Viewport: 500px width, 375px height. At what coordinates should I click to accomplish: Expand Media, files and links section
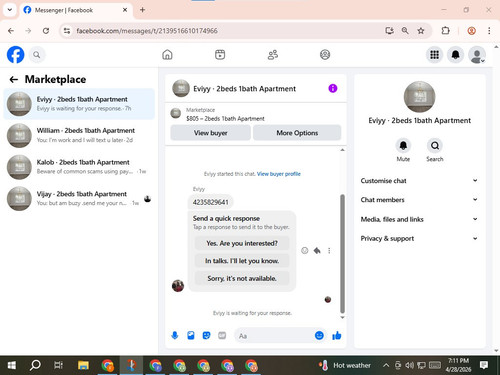pos(419,219)
